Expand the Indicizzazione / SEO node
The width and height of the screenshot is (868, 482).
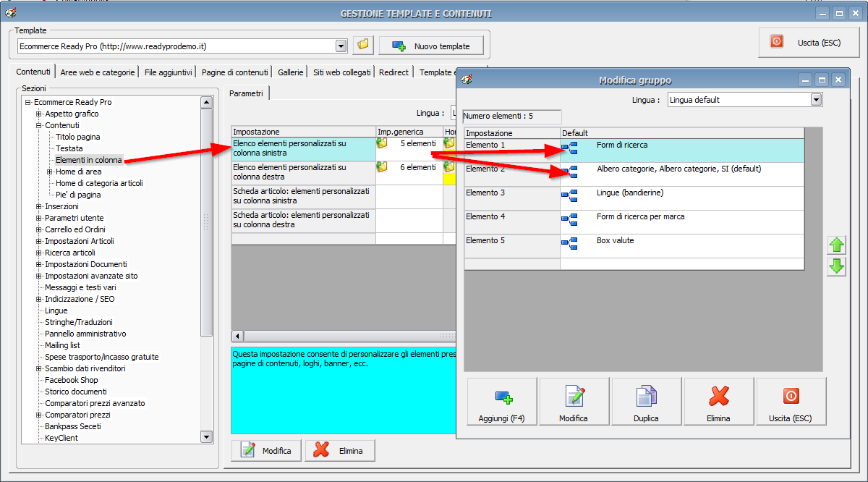point(39,299)
